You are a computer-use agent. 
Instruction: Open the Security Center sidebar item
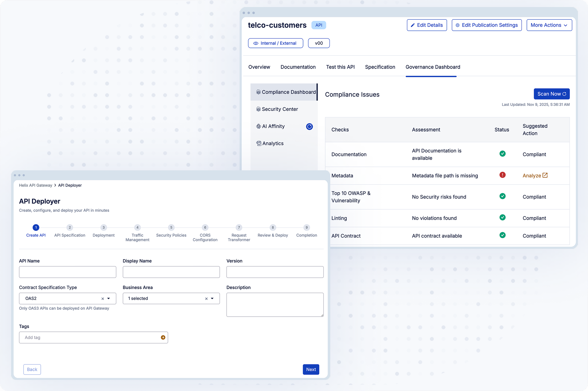pyautogui.click(x=280, y=109)
